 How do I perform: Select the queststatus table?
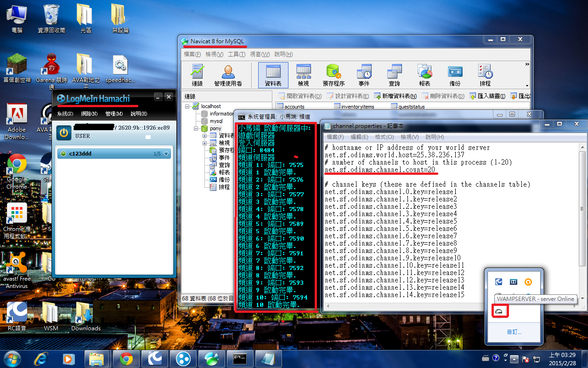[x=408, y=107]
